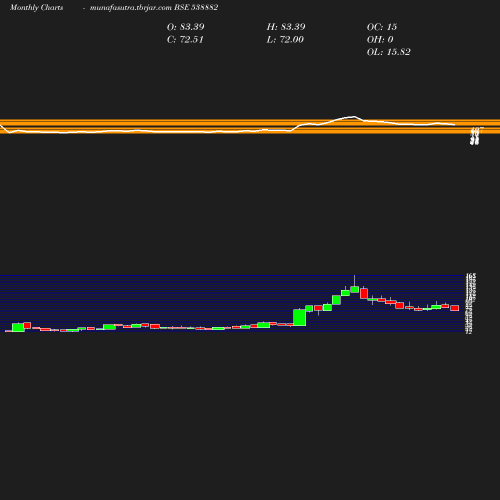The image size is (500, 500).
Task: Select the open value "O: 83.39"
Action: (185, 27)
